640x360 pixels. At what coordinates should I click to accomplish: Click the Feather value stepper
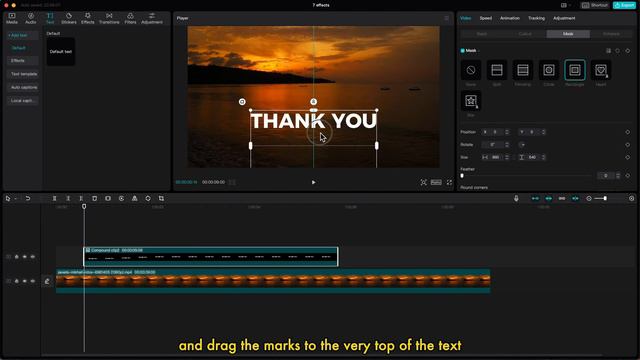(x=618, y=176)
